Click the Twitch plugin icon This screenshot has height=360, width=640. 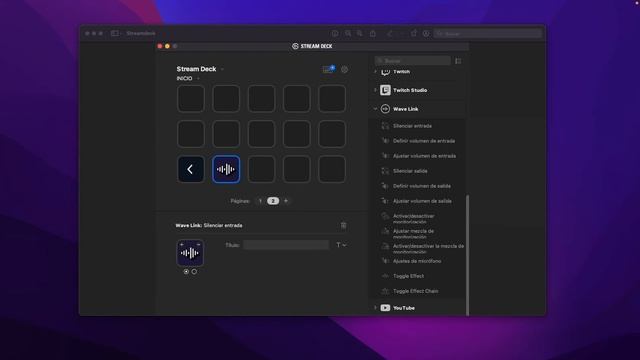tap(385, 72)
